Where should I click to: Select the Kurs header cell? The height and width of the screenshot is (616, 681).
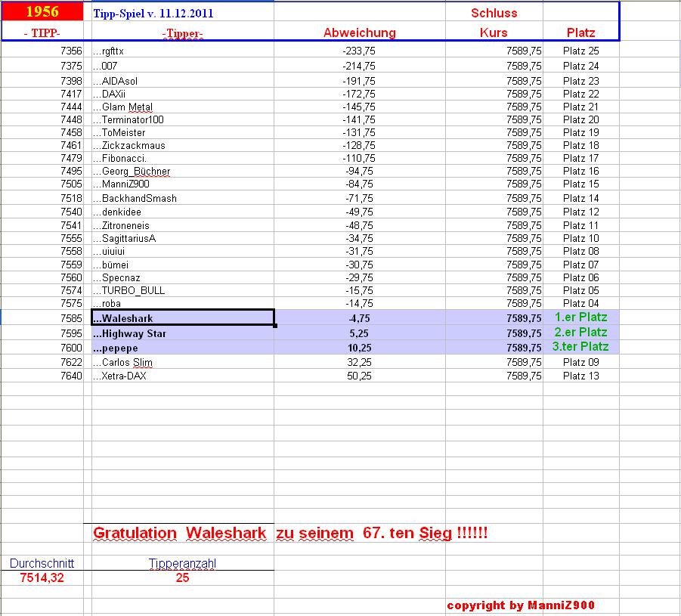point(495,33)
